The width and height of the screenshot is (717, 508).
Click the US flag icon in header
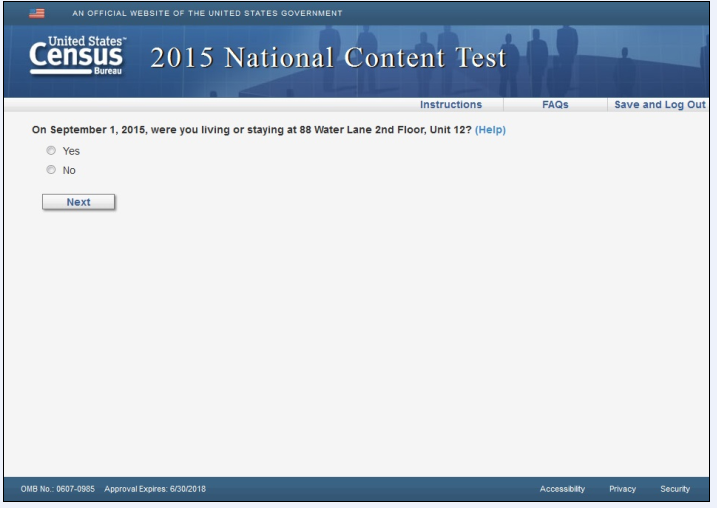37,13
